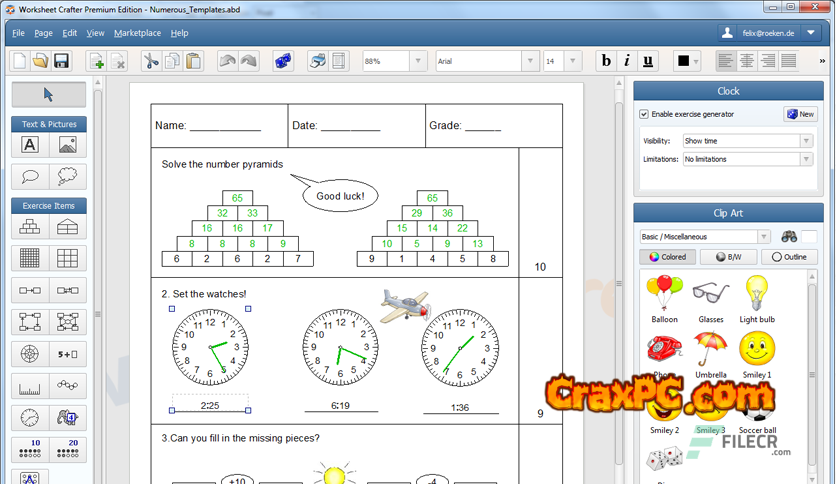
Task: Switch clip art to B/W mode
Action: tap(729, 257)
